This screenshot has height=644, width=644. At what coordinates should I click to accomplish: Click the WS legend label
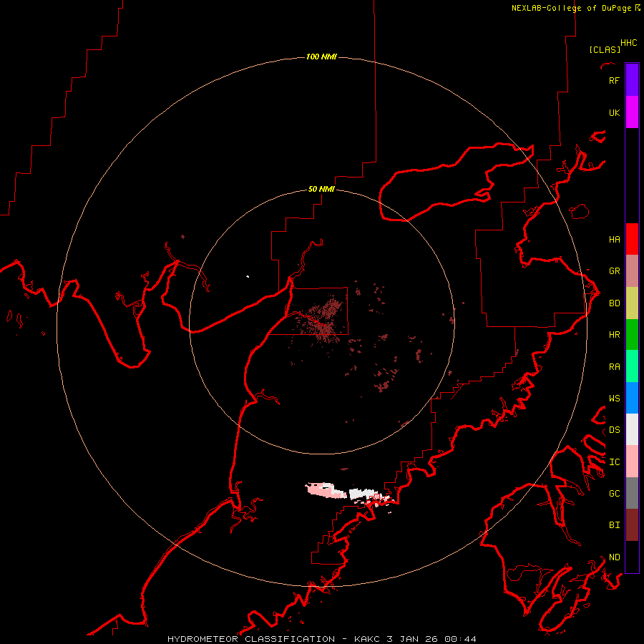click(x=614, y=399)
